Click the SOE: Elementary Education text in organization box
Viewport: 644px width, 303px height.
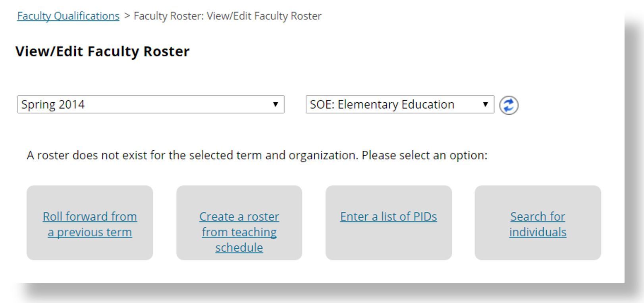tap(382, 104)
